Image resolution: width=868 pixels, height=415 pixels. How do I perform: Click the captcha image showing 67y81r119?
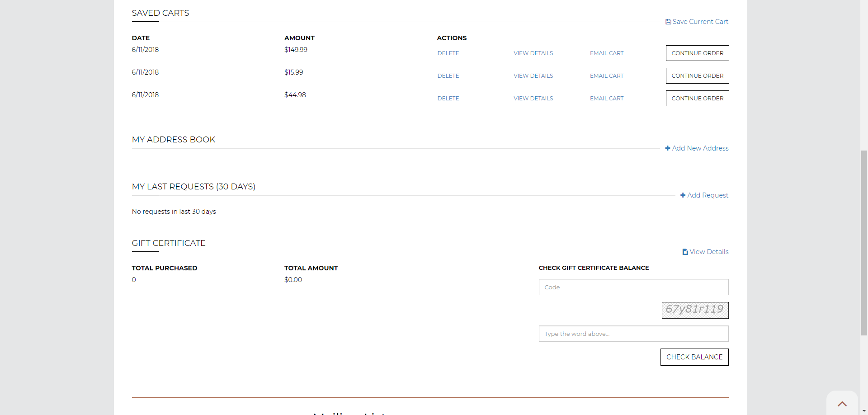pos(695,310)
